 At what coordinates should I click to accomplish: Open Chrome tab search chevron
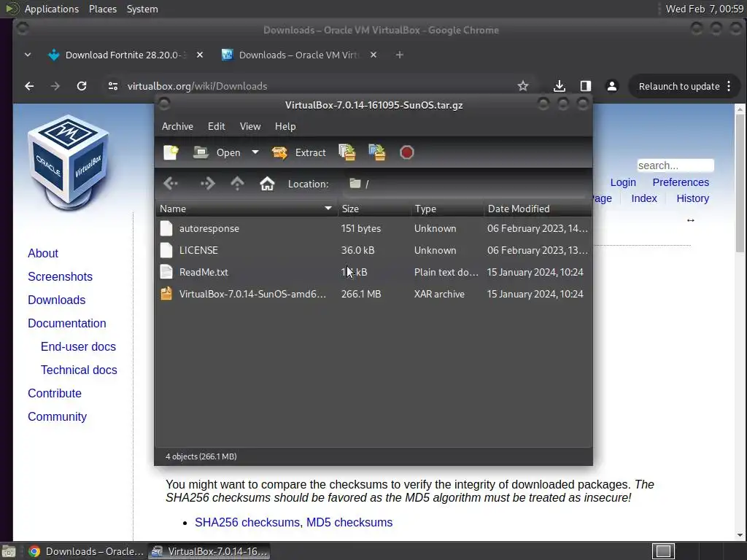pos(28,55)
